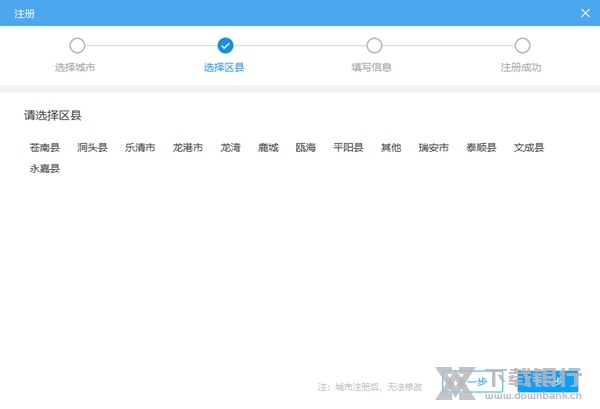Screen dimensions: 600x409
Task: Select 永嘉县 district
Action: coord(45,169)
